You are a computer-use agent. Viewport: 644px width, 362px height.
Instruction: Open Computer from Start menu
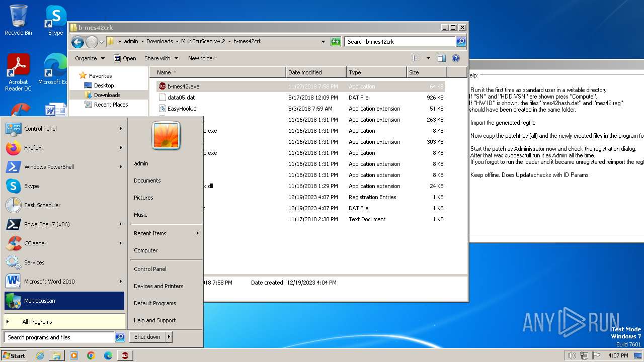146,250
